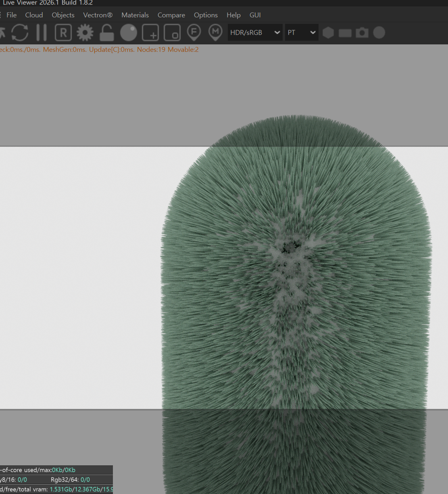Open the Vectron® menu

[98, 15]
